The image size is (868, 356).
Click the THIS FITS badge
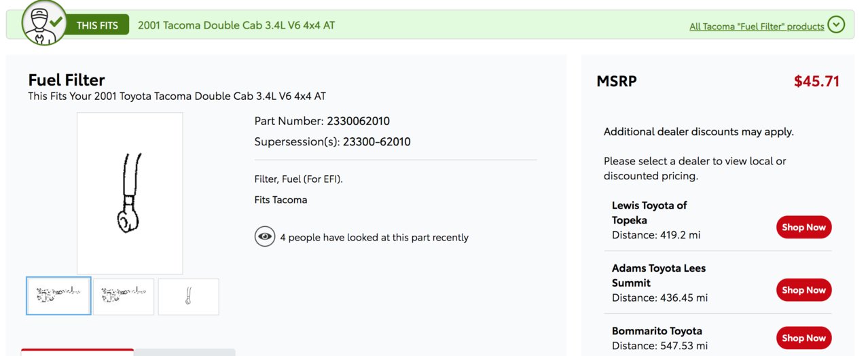click(97, 25)
